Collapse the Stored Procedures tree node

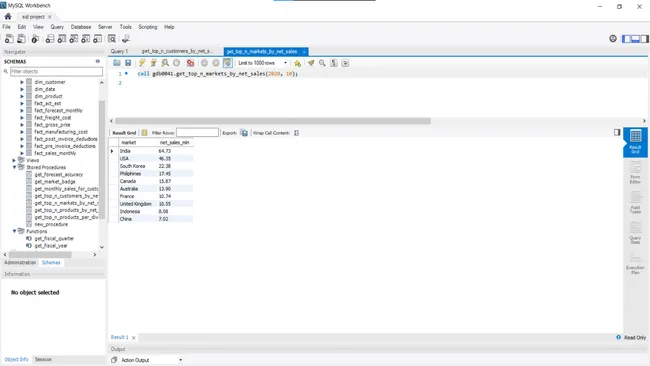coord(14,167)
